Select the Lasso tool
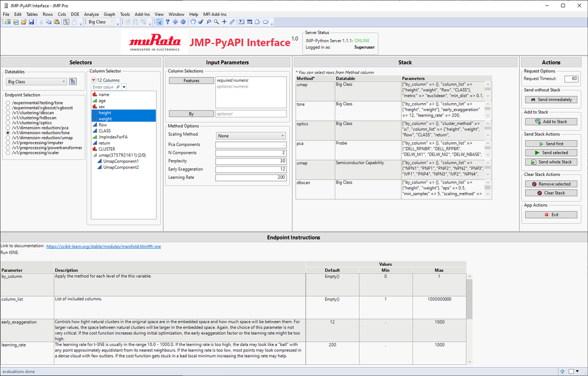 [208, 22]
